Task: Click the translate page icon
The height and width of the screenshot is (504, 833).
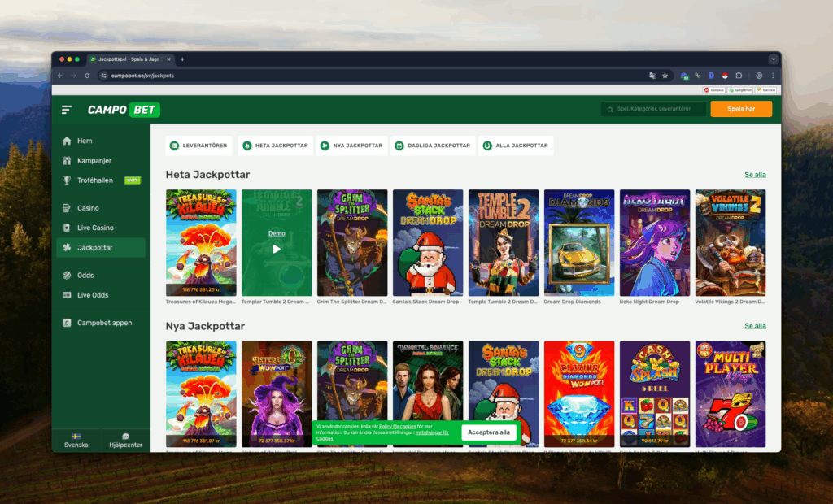Action: pos(652,76)
